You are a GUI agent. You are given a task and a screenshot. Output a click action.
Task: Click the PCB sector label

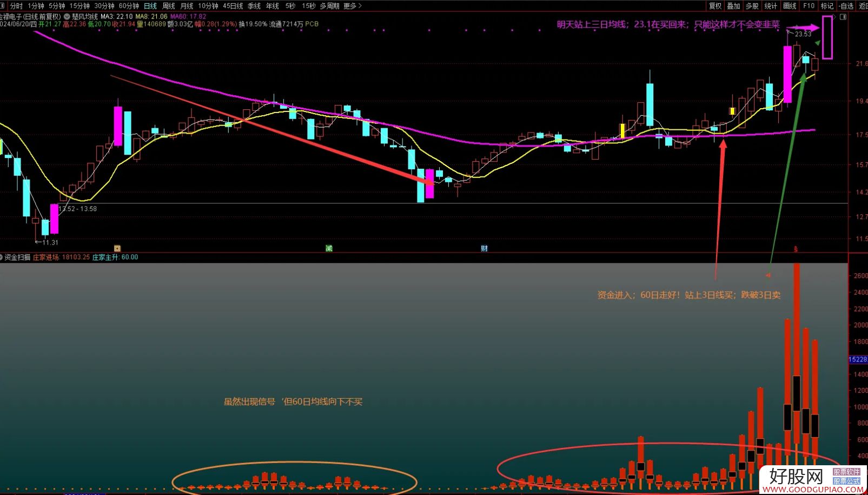pos(312,24)
